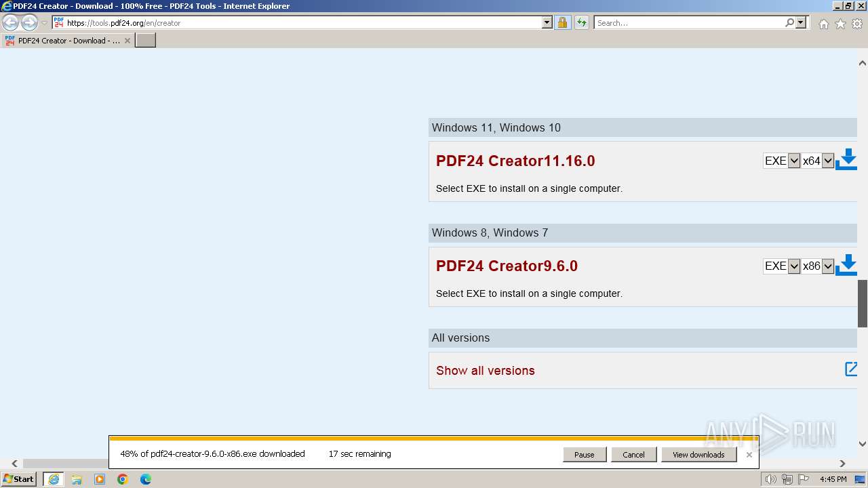Open file type dropdown for Creator 9.6.0
This screenshot has width=868, height=488.
coord(781,266)
